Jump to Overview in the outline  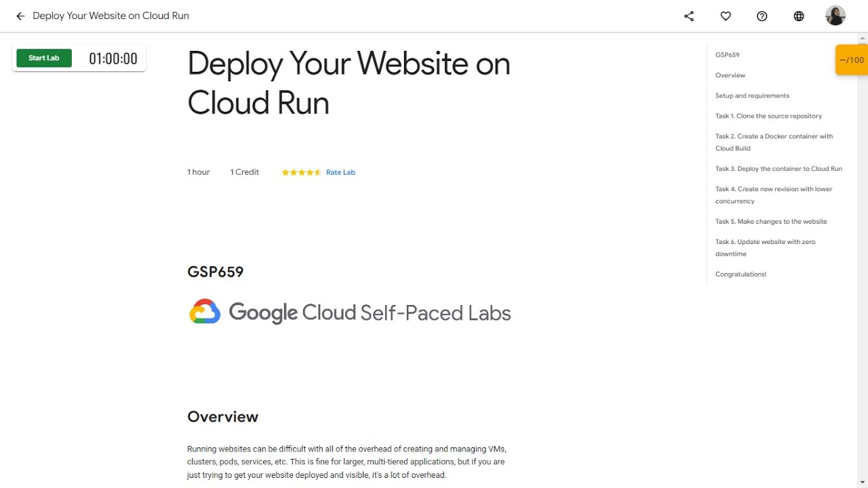[x=730, y=75]
